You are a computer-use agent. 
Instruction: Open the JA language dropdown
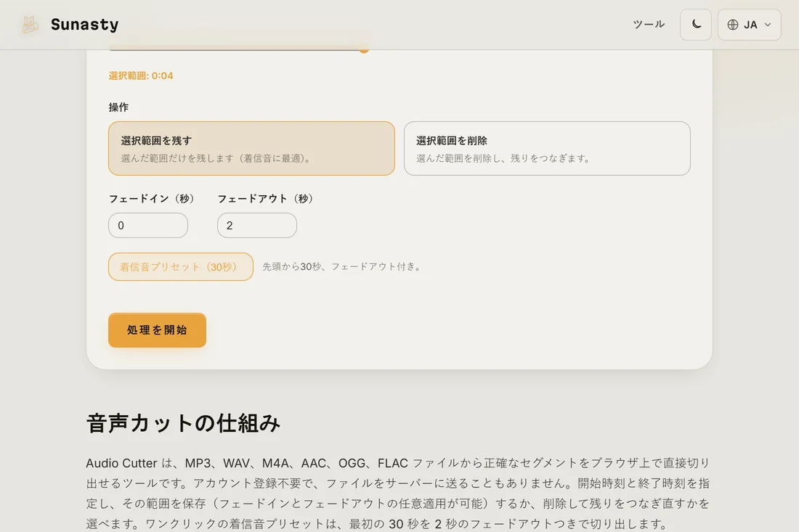(749, 25)
